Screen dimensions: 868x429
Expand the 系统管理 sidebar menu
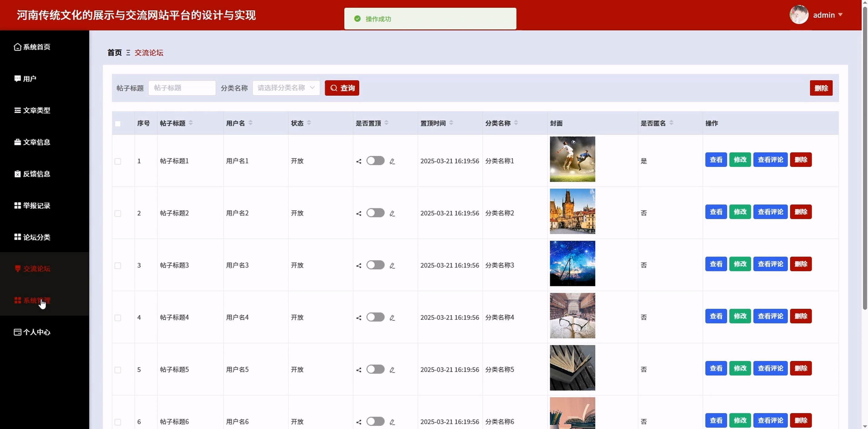click(x=36, y=301)
